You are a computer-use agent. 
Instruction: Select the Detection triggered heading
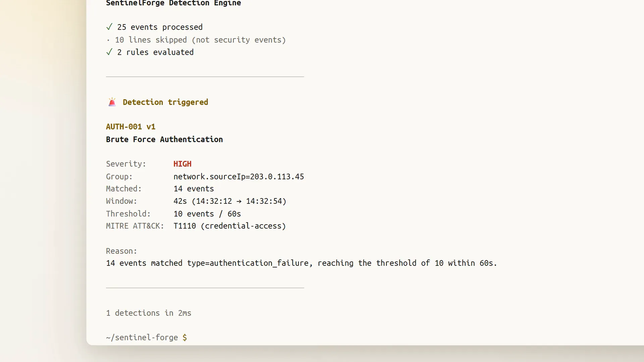[165, 102]
